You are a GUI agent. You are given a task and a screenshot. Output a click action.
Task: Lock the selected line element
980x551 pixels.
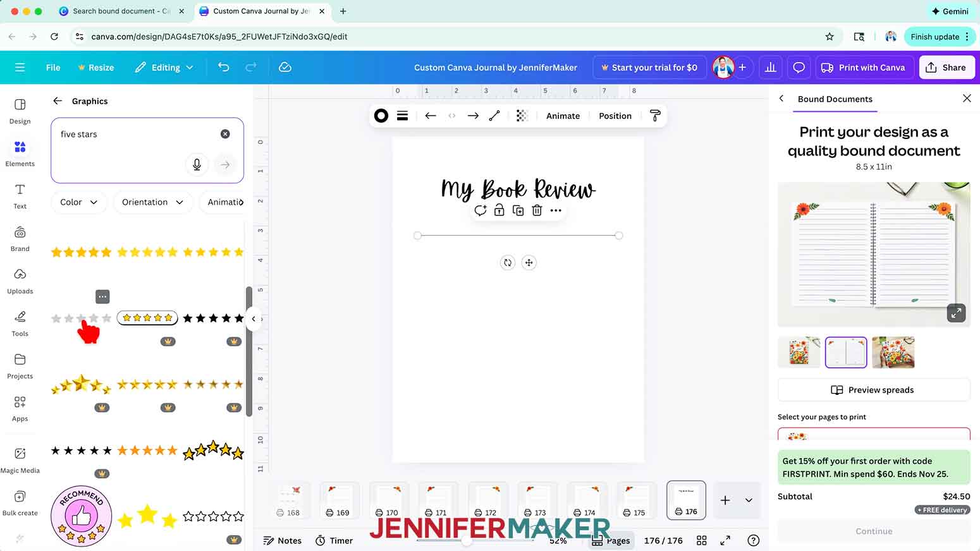pos(499,210)
